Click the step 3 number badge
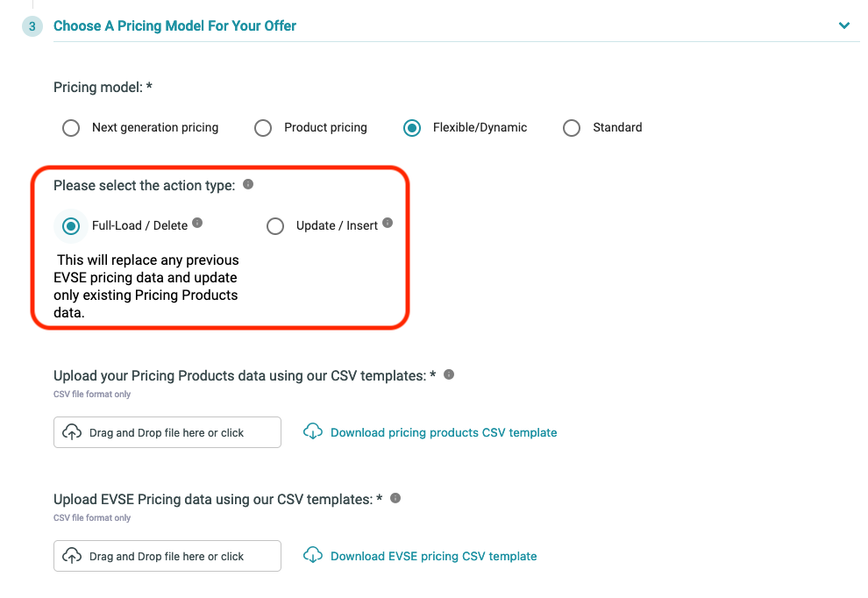 pyautogui.click(x=32, y=26)
